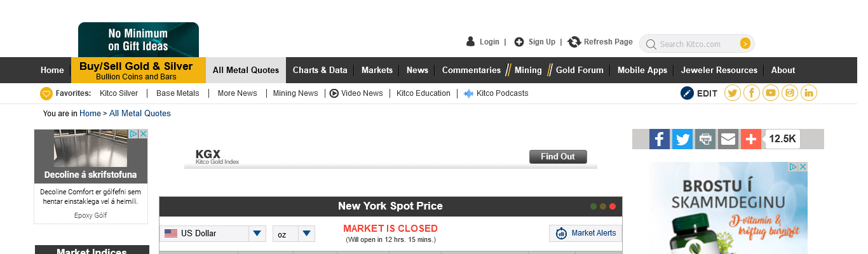
Task: Open Kitco's LinkedIn icon
Action: click(x=809, y=93)
